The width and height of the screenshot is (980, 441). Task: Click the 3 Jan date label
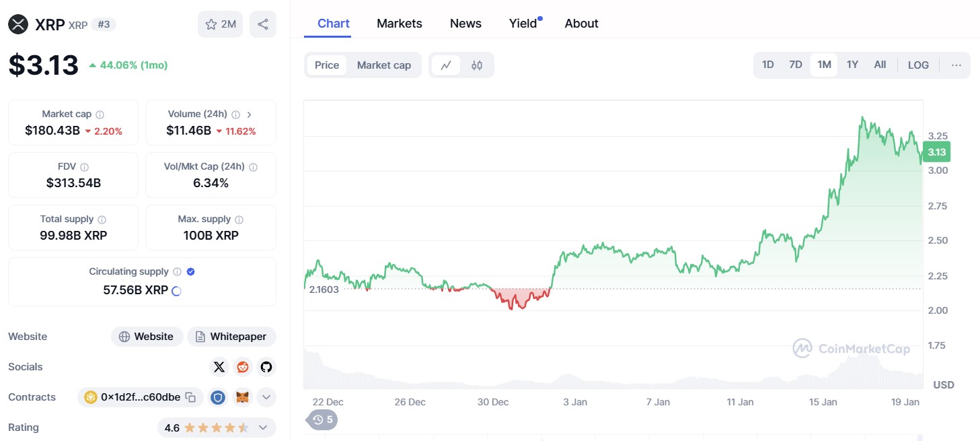point(575,402)
